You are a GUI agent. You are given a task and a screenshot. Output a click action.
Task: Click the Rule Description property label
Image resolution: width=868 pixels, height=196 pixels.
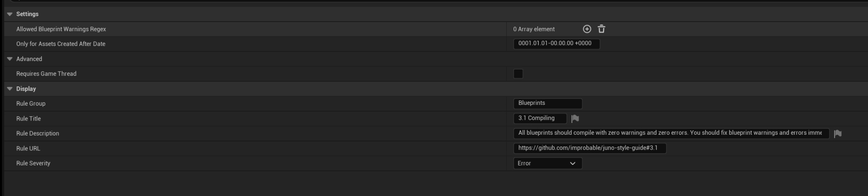point(37,134)
